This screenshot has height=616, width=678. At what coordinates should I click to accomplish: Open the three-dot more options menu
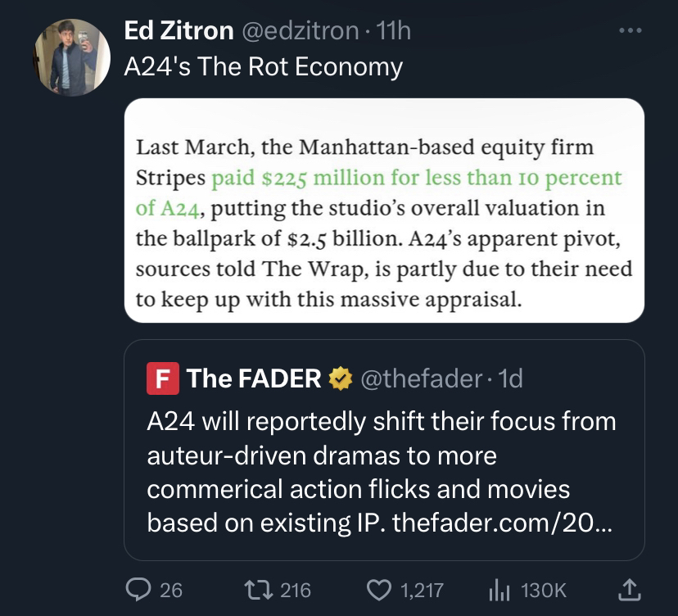click(630, 30)
